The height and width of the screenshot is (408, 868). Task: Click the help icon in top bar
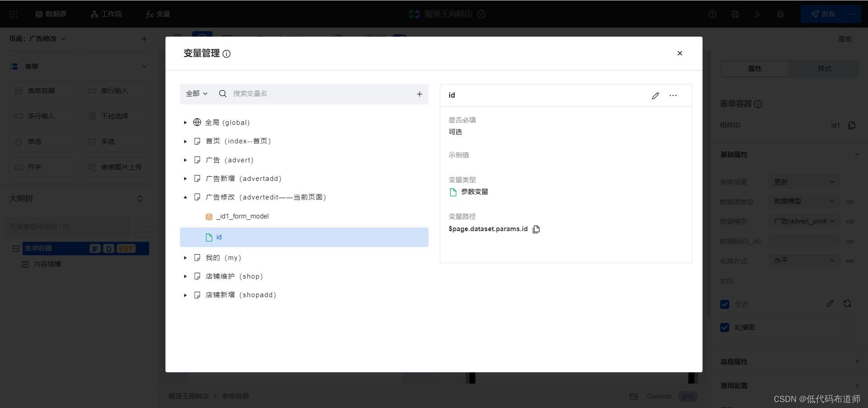click(712, 14)
